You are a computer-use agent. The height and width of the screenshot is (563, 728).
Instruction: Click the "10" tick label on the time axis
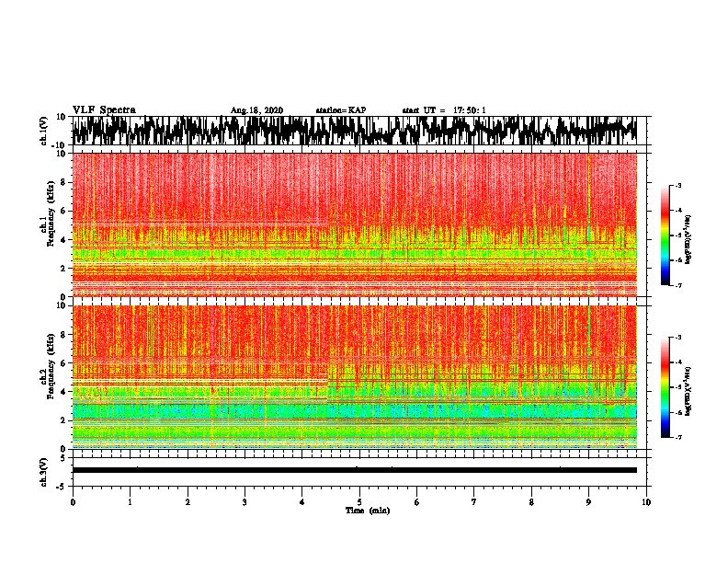pyautogui.click(x=646, y=502)
